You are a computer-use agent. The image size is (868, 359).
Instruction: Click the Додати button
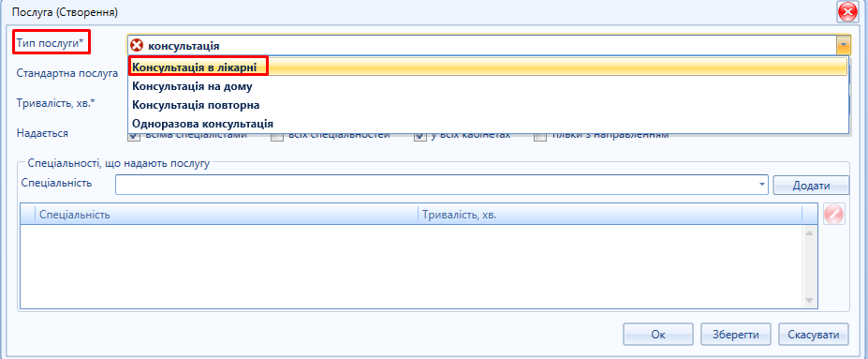[x=811, y=186]
